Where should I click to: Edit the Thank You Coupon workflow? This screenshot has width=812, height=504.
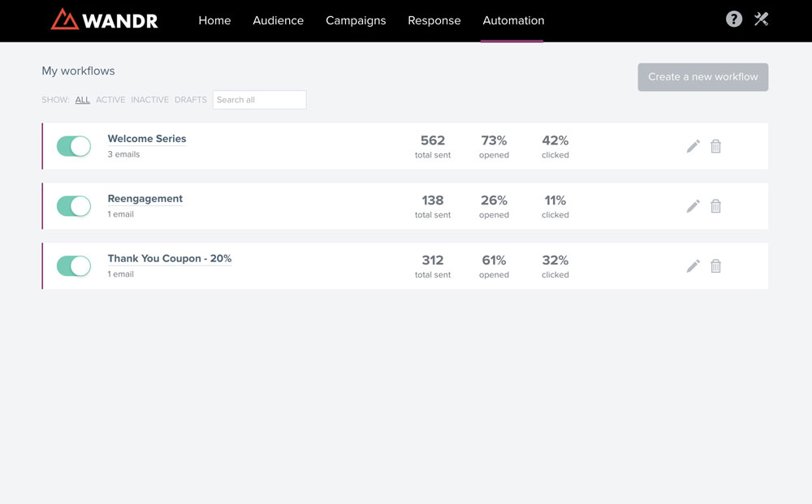[693, 266]
